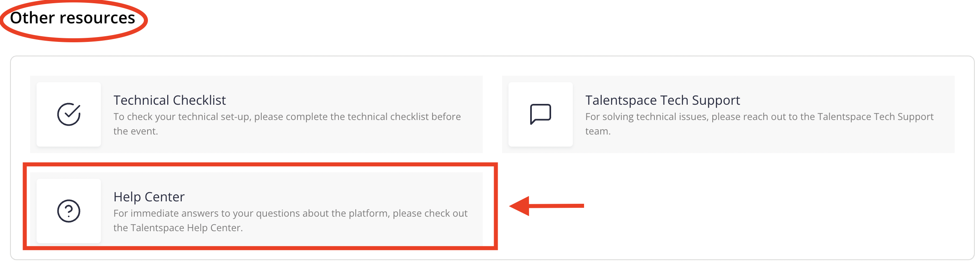The width and height of the screenshot is (980, 269).
Task: Click the red oval outline around 'Other resources'
Action: [74, 39]
